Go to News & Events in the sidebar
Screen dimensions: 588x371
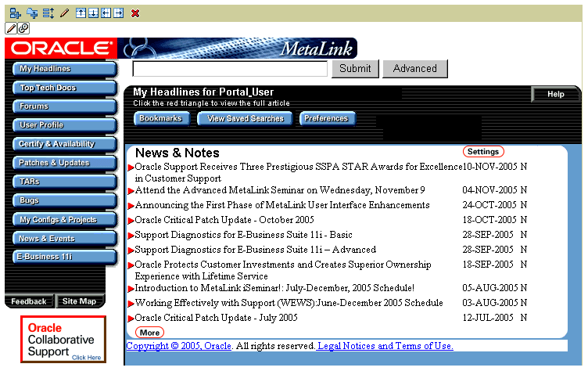[64, 239]
